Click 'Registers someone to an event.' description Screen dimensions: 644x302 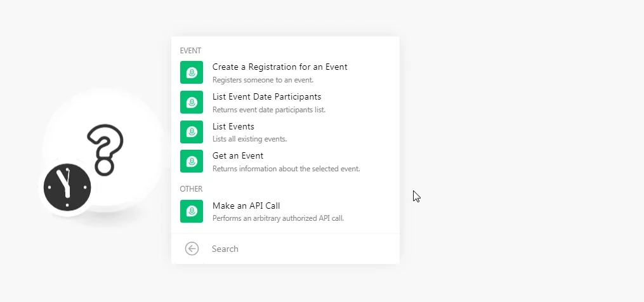[263, 80]
